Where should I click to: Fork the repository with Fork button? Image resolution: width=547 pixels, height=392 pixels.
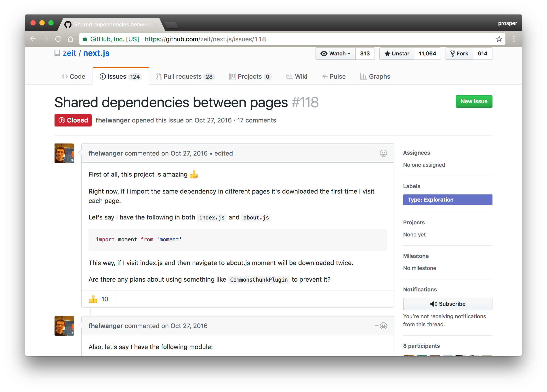(459, 54)
